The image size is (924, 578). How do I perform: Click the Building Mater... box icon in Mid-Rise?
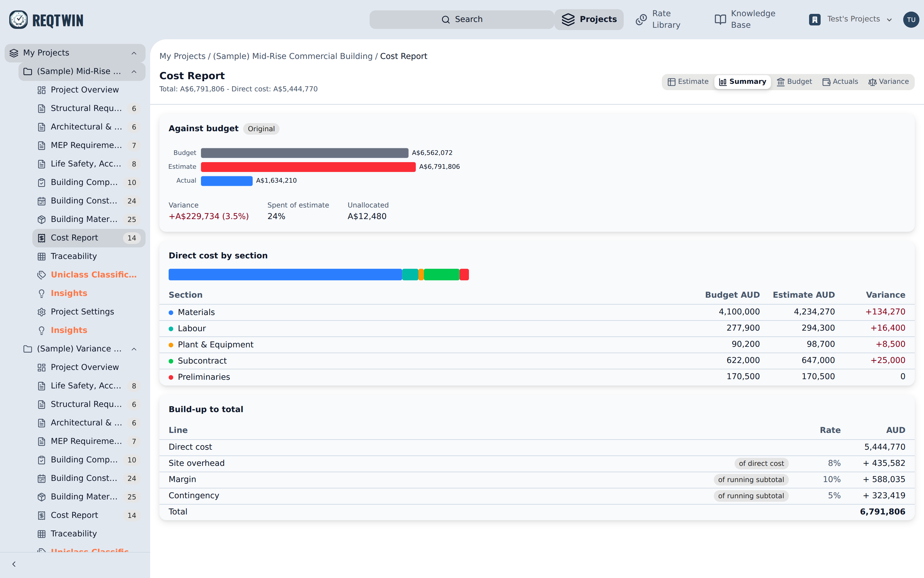42,219
